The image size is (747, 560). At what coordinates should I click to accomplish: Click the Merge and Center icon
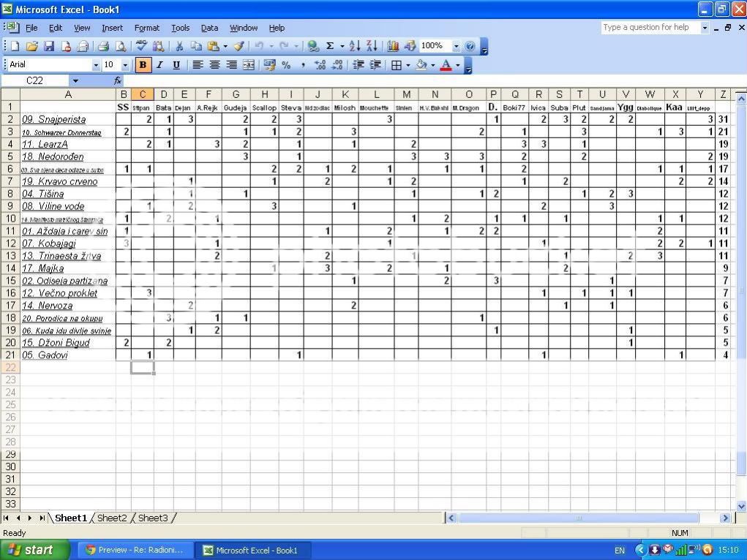249,65
